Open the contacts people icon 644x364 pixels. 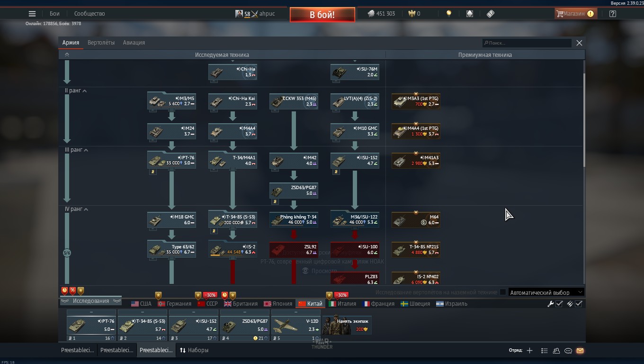556,351
